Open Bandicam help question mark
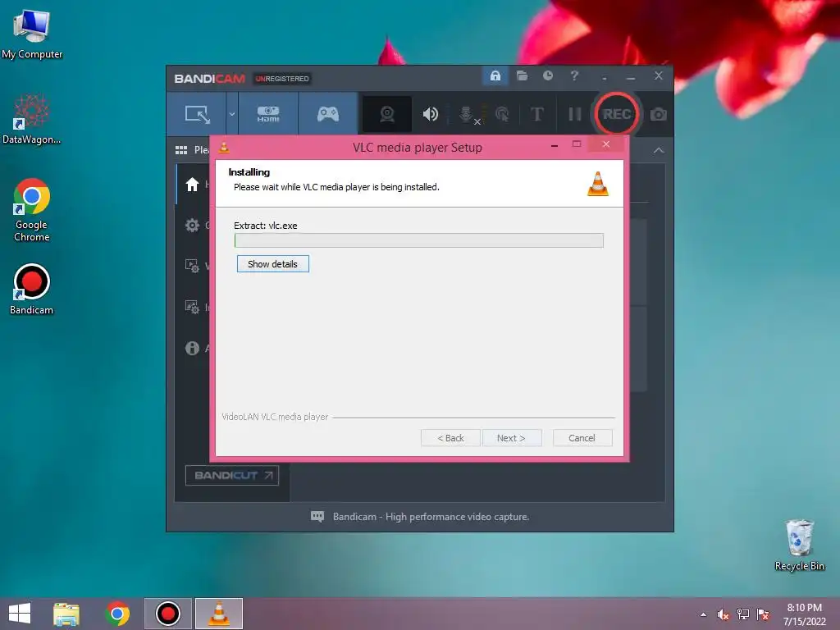 (x=574, y=76)
